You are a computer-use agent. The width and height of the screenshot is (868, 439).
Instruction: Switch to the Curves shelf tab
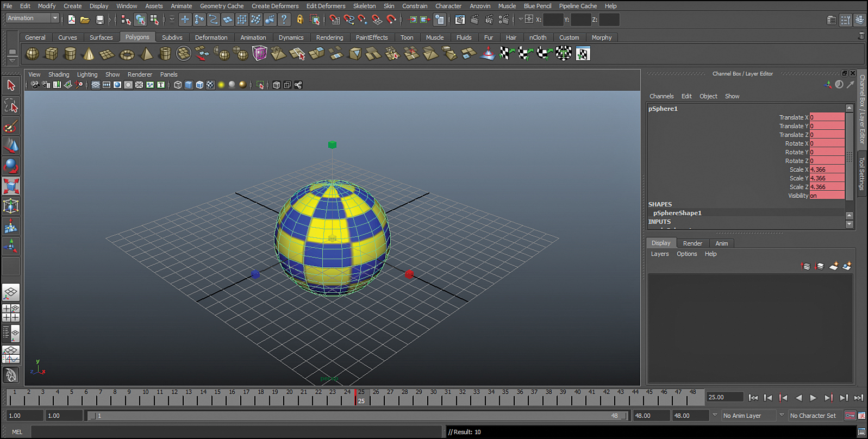point(68,37)
